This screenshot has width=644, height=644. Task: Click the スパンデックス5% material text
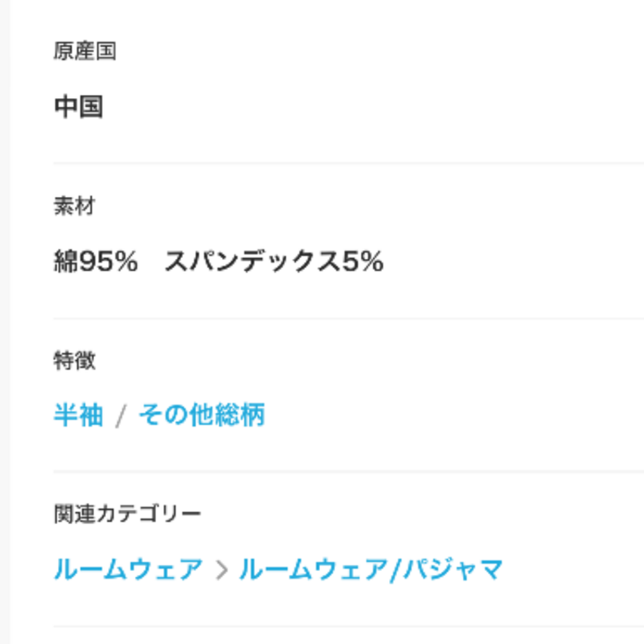pos(274,261)
